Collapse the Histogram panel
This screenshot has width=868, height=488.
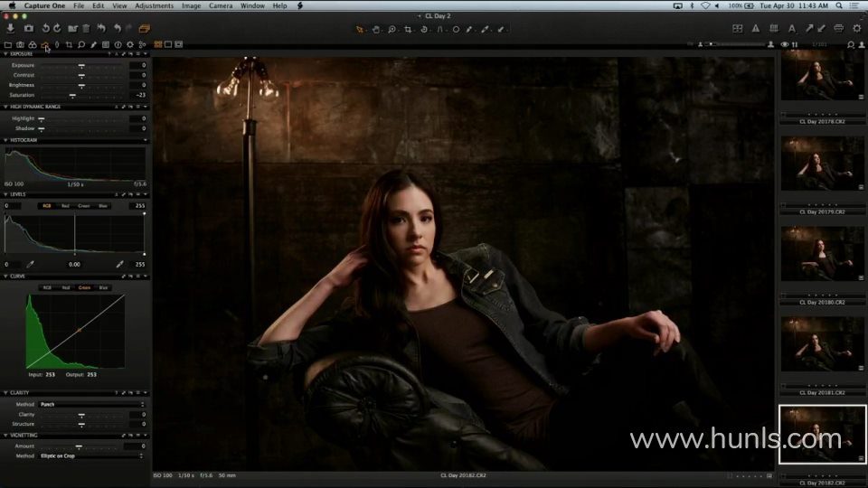coord(5,141)
